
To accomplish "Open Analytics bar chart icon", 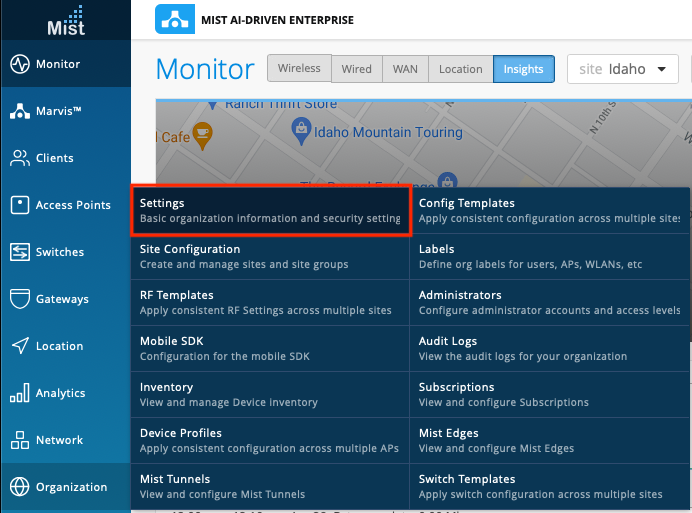I will pos(19,393).
